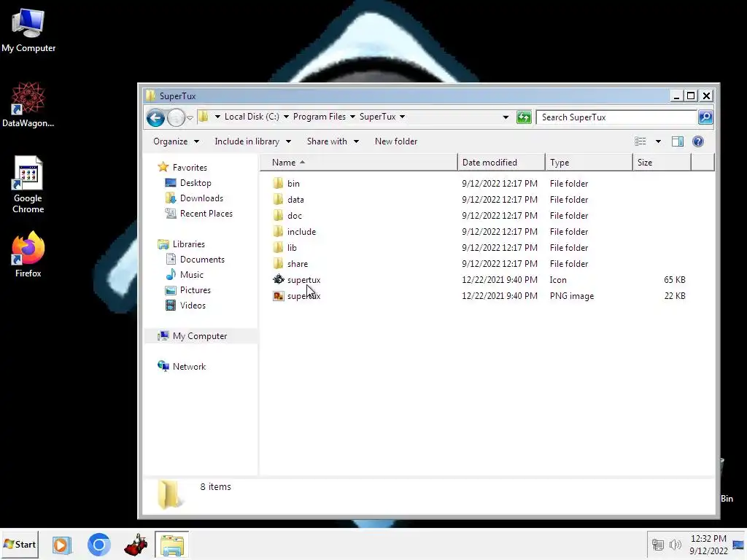
Task: Select Firefox desktop shortcut
Action: [28, 254]
